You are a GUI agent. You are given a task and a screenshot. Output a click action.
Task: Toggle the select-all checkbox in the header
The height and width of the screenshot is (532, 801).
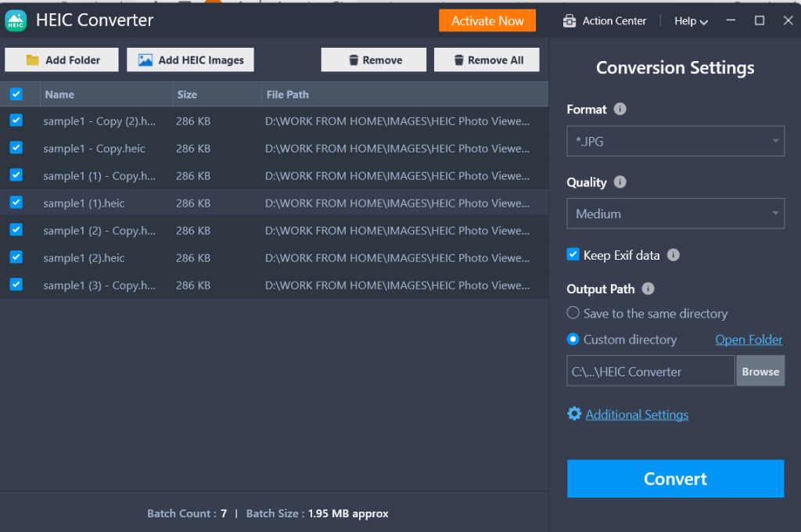click(x=16, y=94)
